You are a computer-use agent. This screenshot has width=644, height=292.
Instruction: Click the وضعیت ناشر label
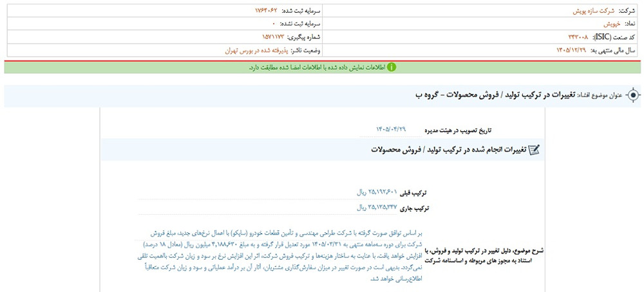306,50
